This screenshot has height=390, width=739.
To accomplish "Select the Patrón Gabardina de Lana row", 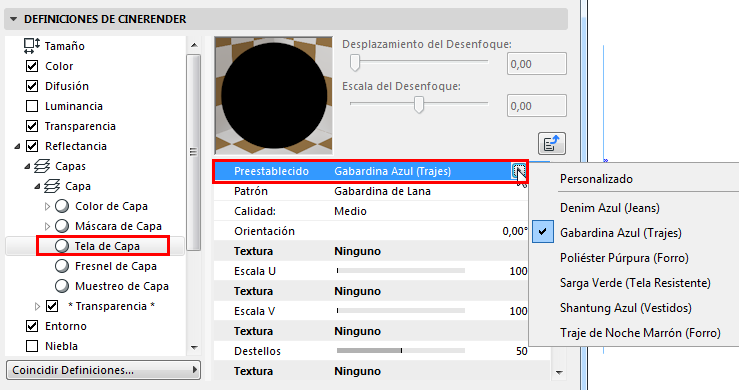I will pyautogui.click(x=371, y=191).
